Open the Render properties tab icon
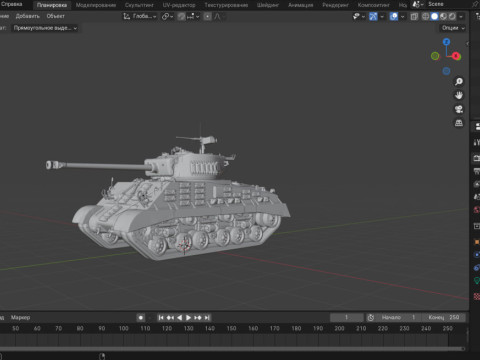Image resolution: width=480 pixels, height=360 pixels. tap(477, 158)
